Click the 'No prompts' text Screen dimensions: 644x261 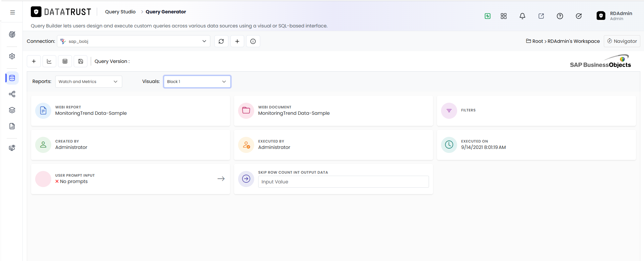coord(74,181)
